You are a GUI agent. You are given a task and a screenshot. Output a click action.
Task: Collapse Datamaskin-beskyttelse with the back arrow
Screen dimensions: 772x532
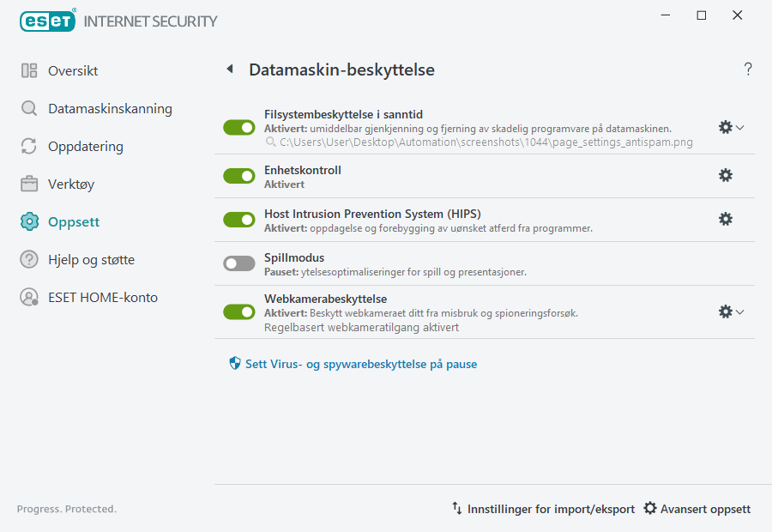229,69
